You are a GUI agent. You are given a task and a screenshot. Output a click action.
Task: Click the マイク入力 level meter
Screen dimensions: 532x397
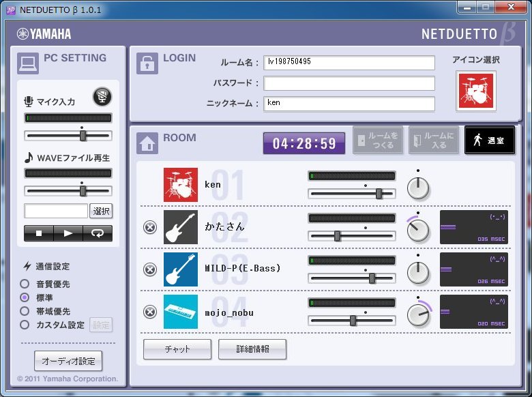68,118
